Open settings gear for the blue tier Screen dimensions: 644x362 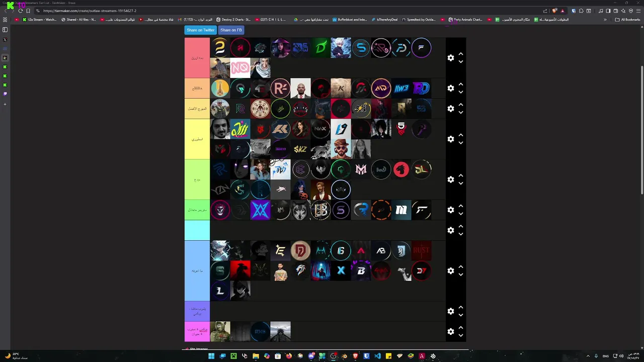(x=451, y=270)
